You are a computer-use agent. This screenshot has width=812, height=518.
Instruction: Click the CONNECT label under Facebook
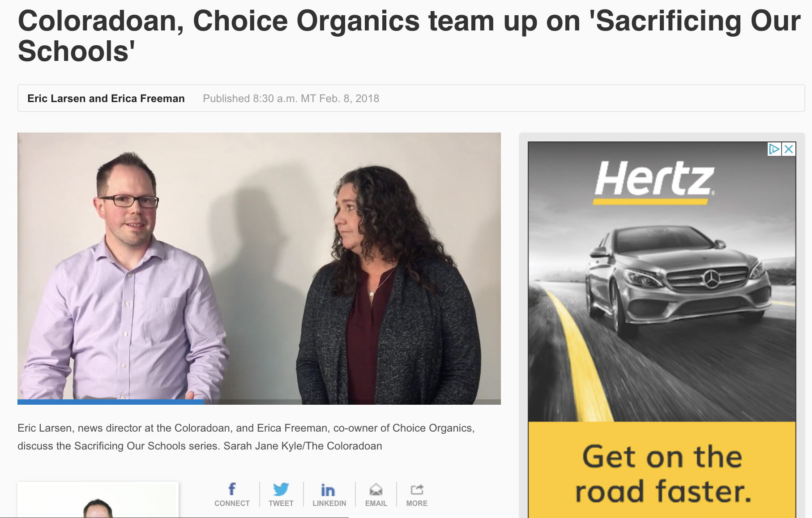[232, 503]
